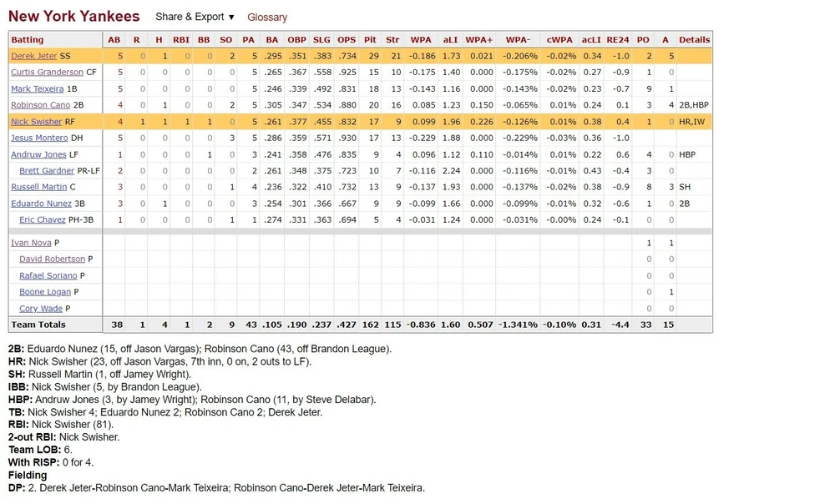The height and width of the screenshot is (504, 835).
Task: Click the Derek Jeter player link
Action: coord(34,56)
